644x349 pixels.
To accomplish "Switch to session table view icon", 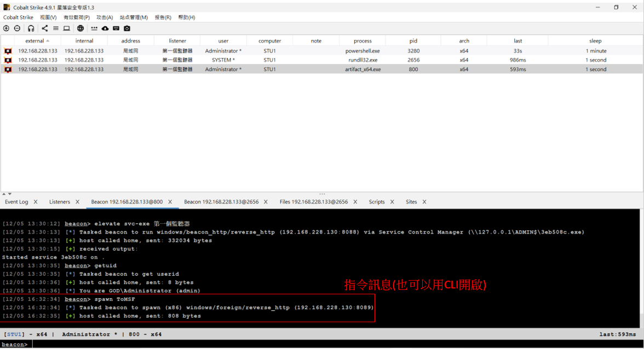I will 55,28.
